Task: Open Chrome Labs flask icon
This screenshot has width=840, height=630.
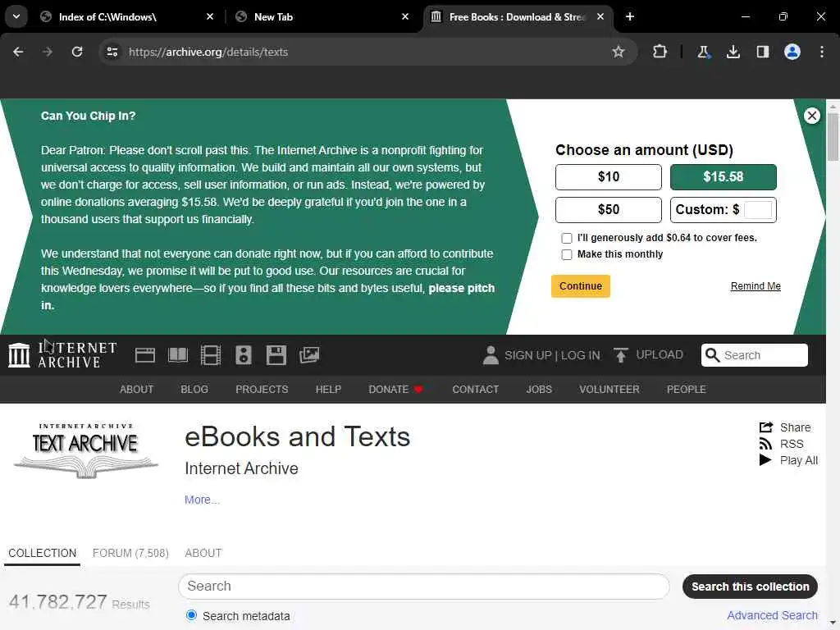Action: click(x=703, y=52)
